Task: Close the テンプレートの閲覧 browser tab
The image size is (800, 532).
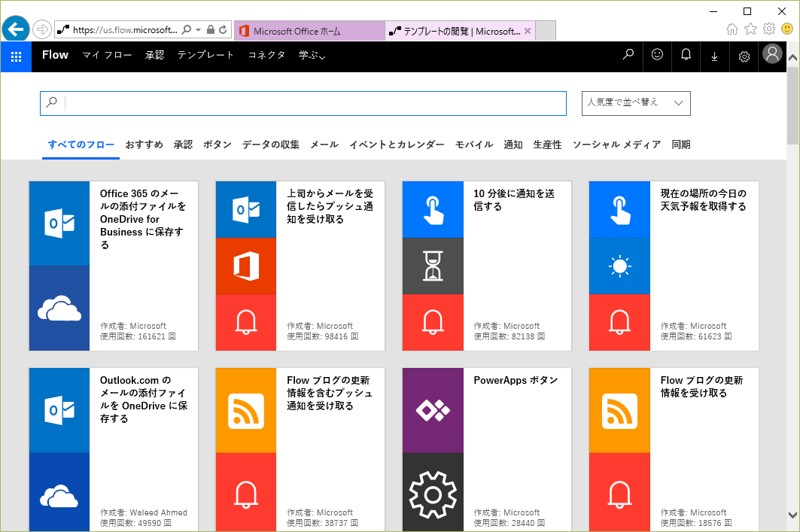Action: point(528,31)
